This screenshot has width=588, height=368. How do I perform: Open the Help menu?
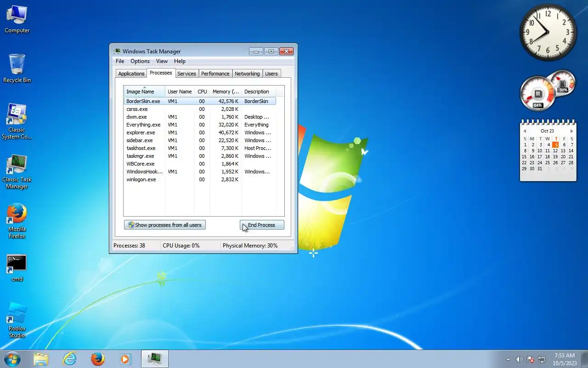pos(180,61)
